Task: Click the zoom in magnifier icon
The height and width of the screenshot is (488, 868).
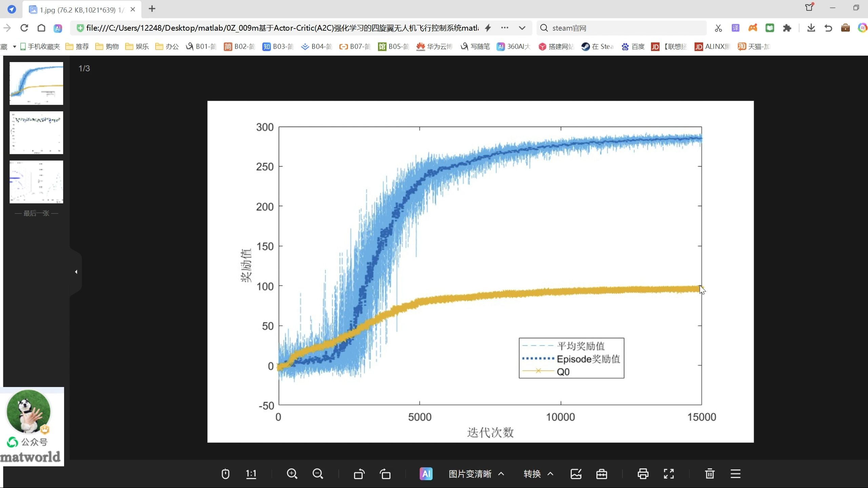Action: (292, 474)
